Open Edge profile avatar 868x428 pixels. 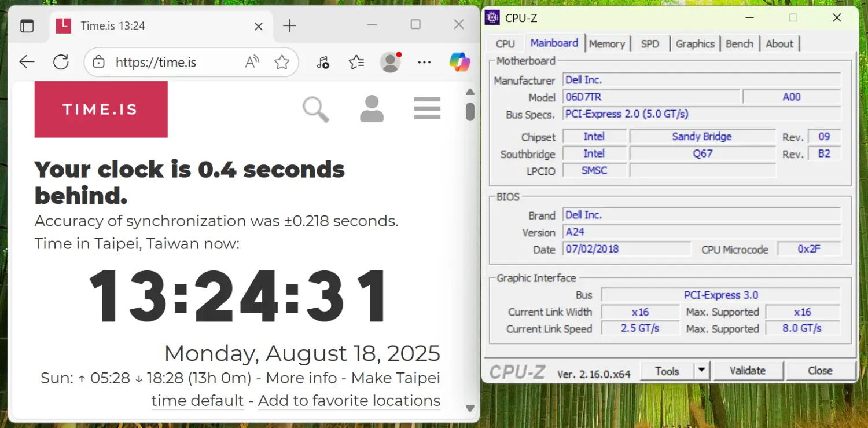tap(391, 62)
